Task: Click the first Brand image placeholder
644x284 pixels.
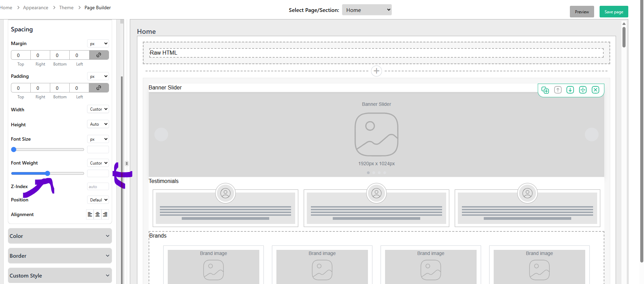Action: (214, 267)
